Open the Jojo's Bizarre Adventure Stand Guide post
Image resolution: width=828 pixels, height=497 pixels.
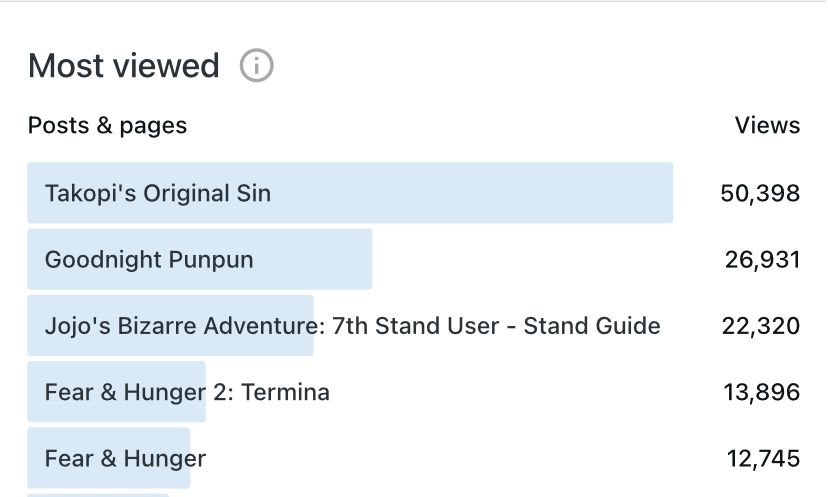(x=352, y=326)
